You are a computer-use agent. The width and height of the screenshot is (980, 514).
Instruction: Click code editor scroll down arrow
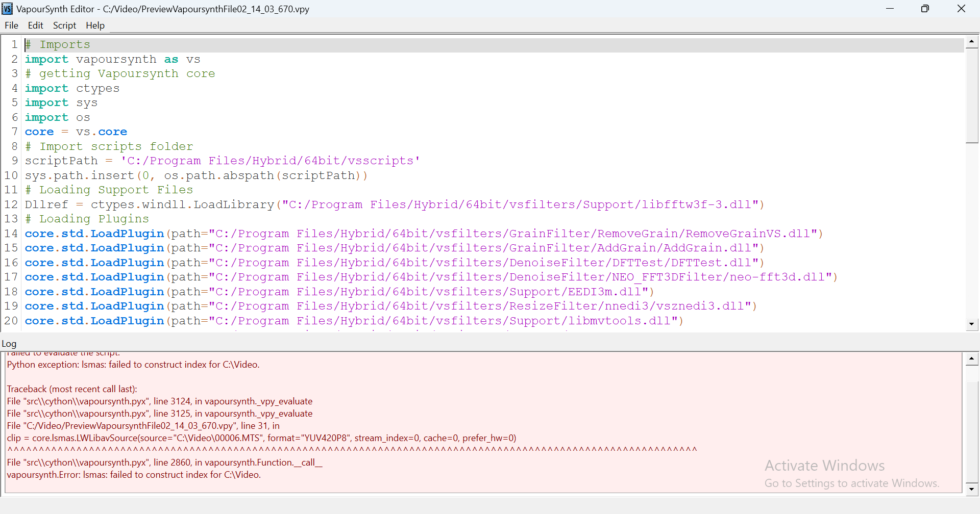point(971,324)
